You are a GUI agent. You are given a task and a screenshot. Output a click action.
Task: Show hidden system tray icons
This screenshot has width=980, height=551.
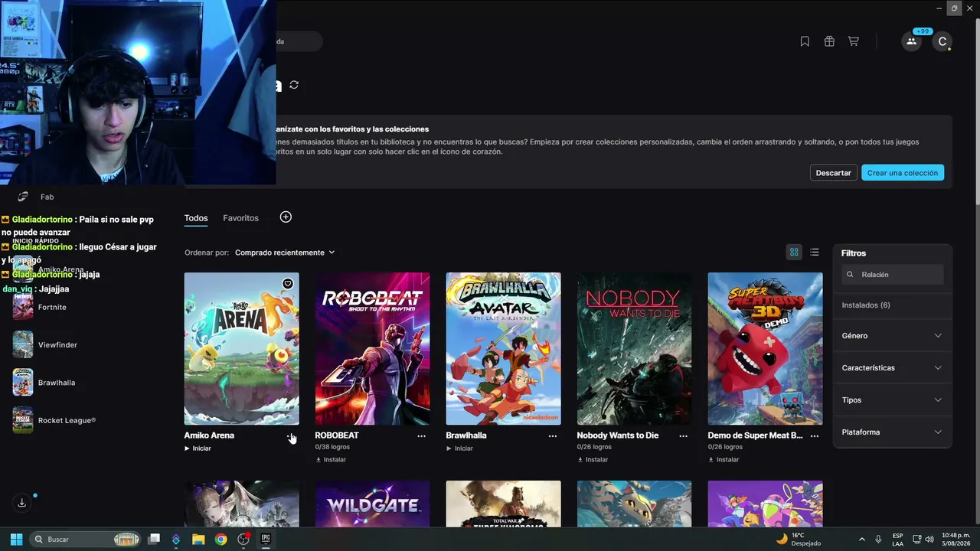(862, 540)
